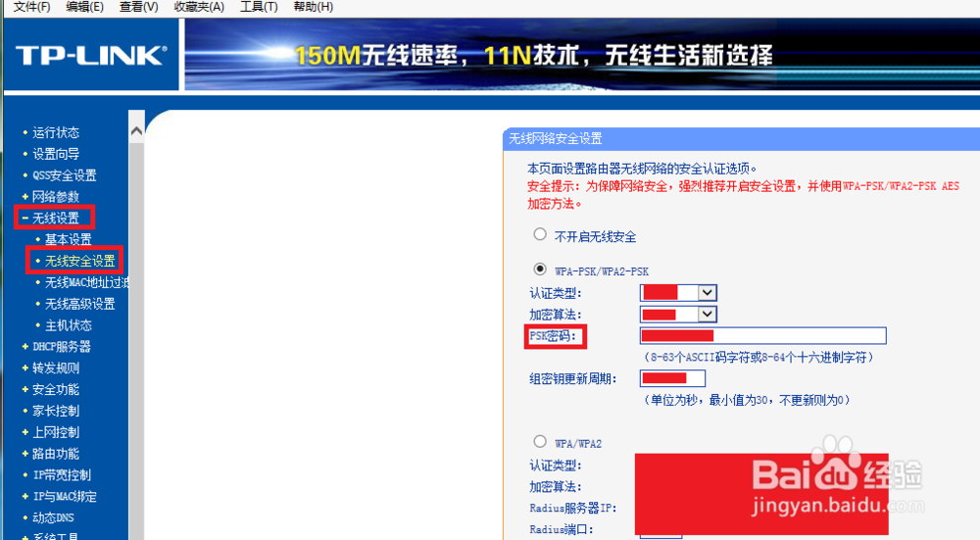Select the WPA-PSK/WPA2-PSK radio button
980x540 pixels.
tap(540, 269)
